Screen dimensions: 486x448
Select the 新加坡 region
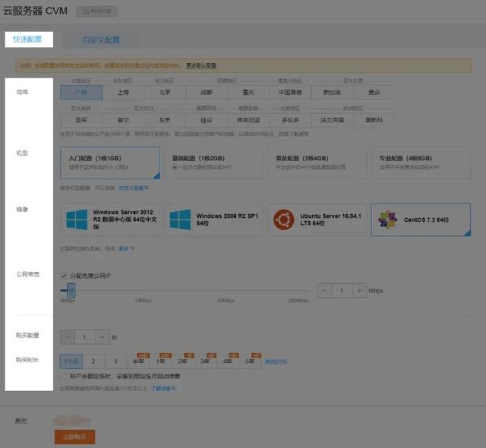[x=333, y=93]
